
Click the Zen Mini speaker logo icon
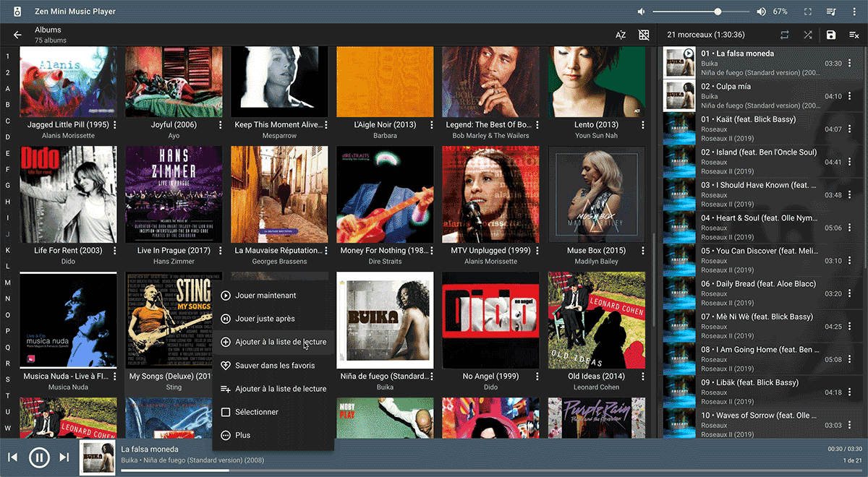[17, 12]
